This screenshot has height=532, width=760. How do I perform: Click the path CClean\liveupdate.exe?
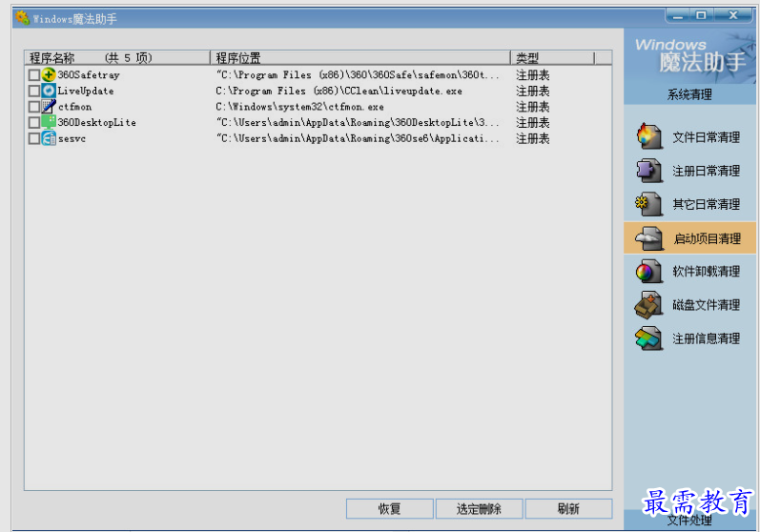pos(339,91)
